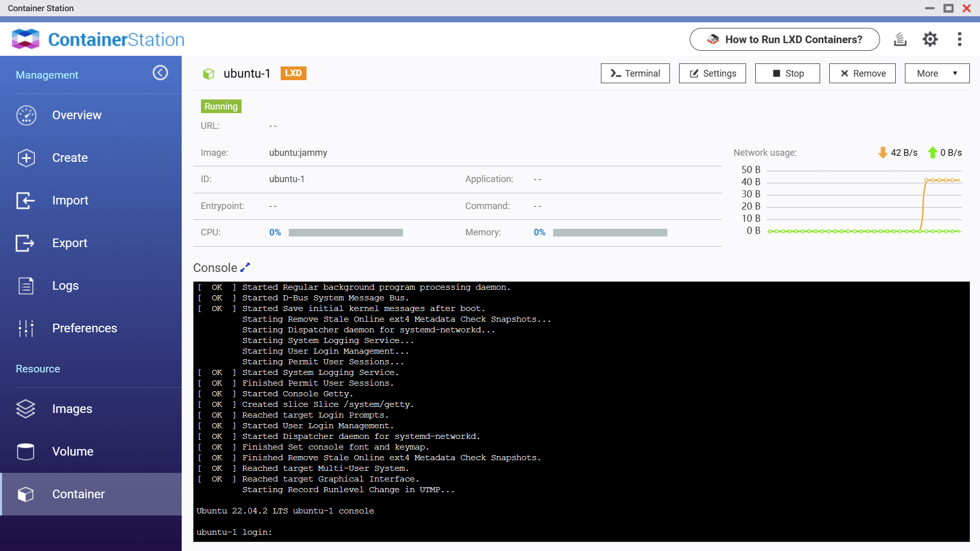
Task: Click the Images layers icon
Action: pos(25,409)
